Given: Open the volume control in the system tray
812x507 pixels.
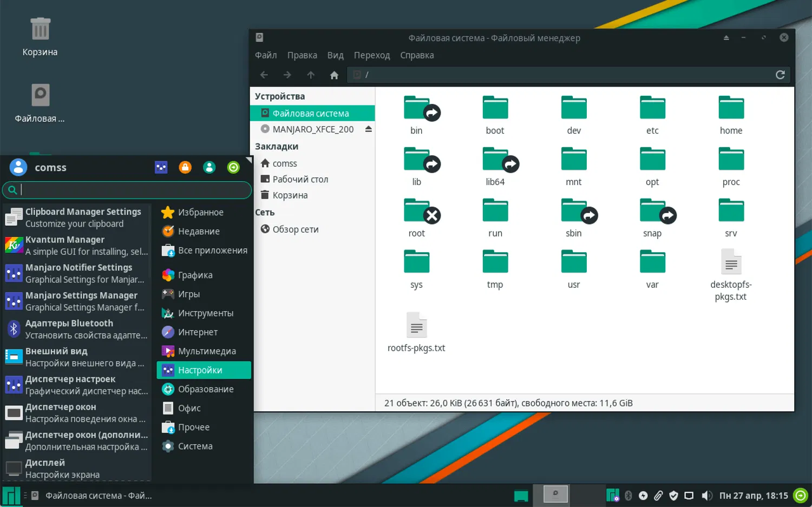Looking at the screenshot, I should coord(706,496).
